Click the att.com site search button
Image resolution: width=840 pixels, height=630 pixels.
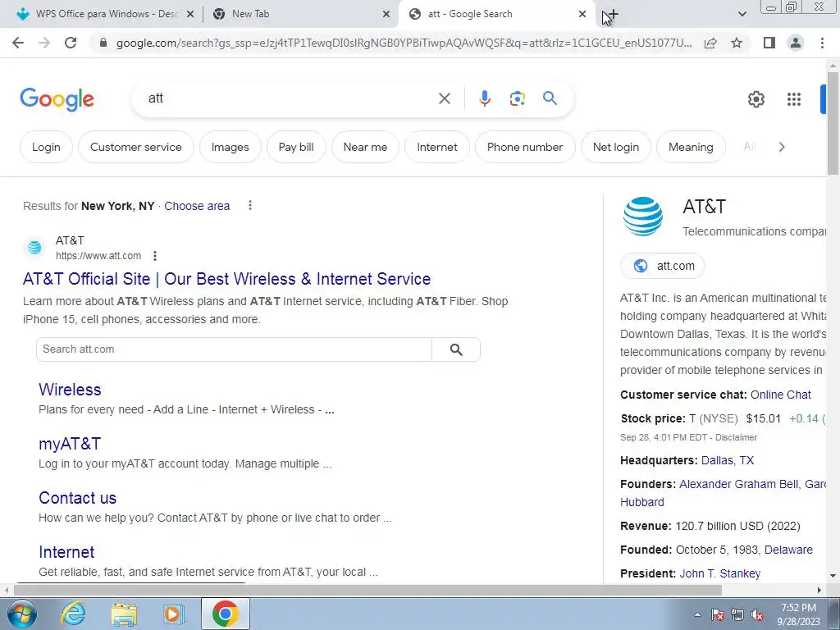[456, 349]
